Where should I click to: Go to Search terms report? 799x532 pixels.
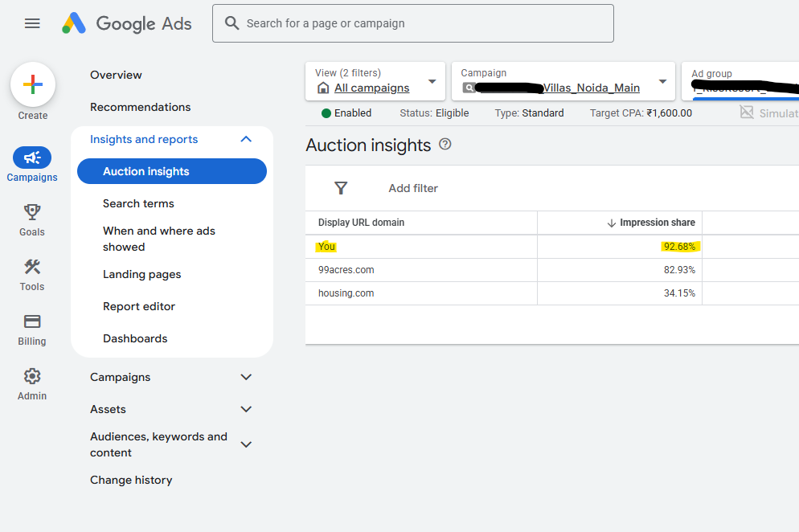coord(138,203)
